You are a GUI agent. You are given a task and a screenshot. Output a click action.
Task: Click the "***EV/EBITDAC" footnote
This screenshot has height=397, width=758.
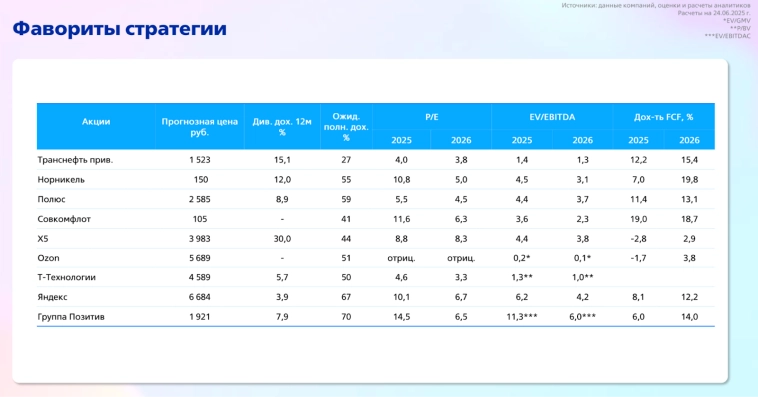pos(728,36)
